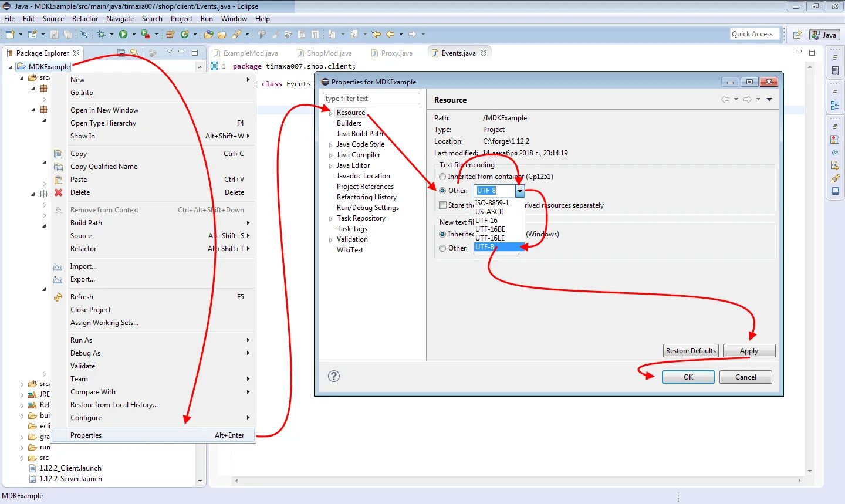Expand Java Compiler in properties tree
The image size is (845, 504).
[330, 155]
